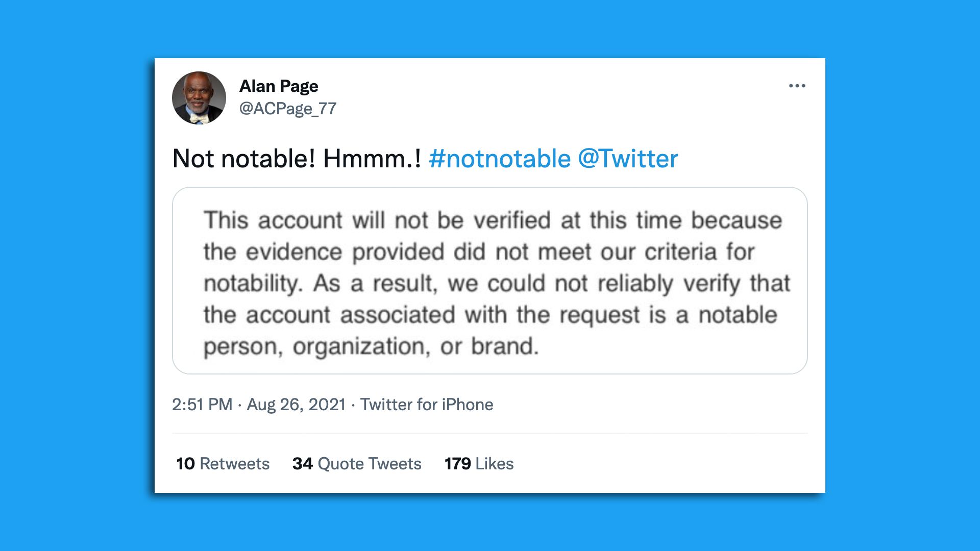Open the 34 Quote Tweets list
Screen dimensions: 980x551
click(x=356, y=464)
